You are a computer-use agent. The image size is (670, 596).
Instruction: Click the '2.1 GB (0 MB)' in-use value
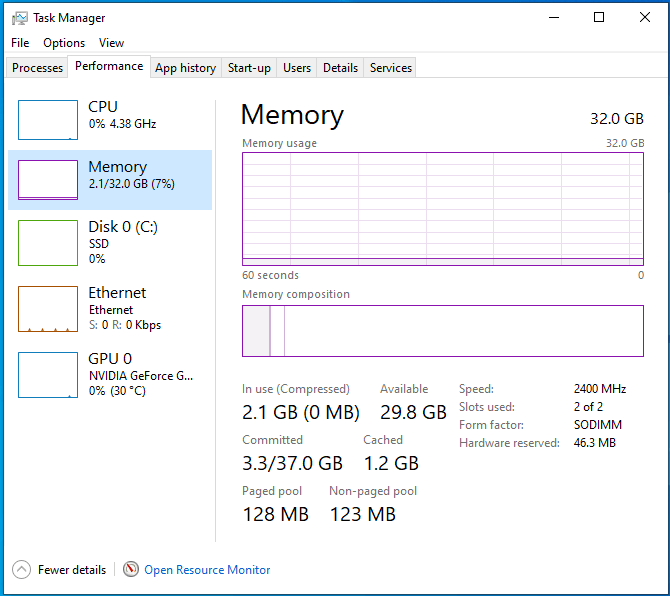coord(301,413)
